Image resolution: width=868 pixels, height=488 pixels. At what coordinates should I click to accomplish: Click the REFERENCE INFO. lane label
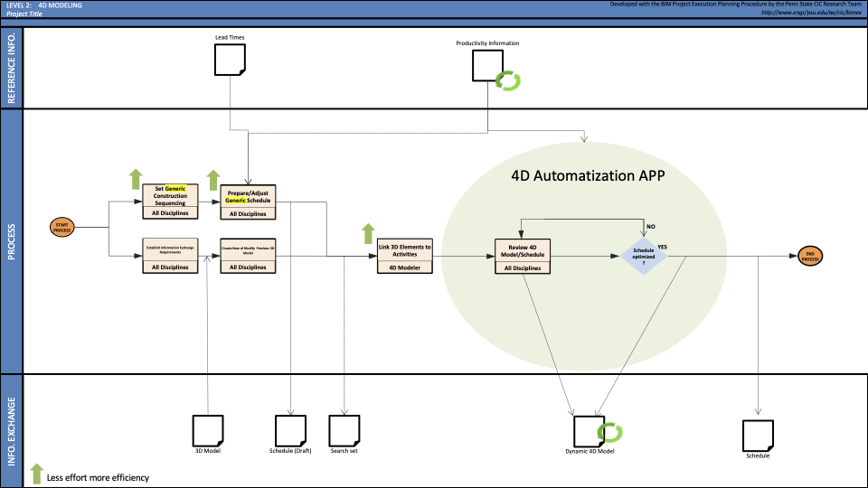(x=12, y=69)
